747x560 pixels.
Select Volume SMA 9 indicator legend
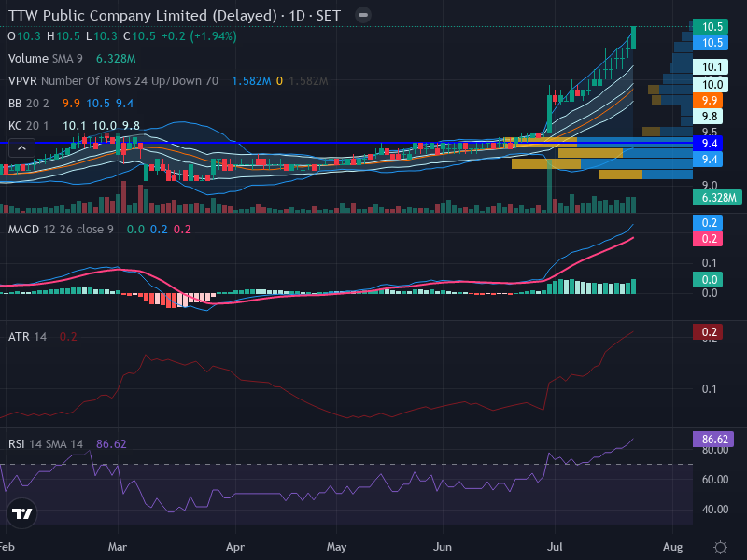click(45, 59)
